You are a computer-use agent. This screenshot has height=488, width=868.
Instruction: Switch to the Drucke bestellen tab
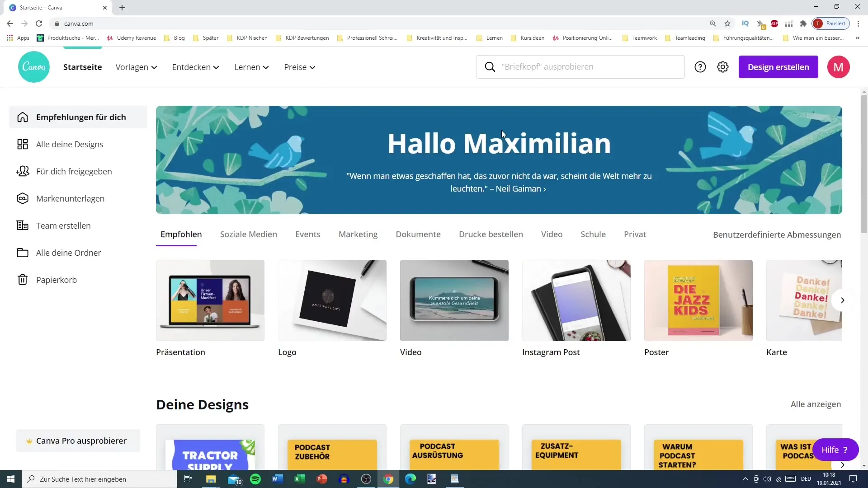[491, 234]
